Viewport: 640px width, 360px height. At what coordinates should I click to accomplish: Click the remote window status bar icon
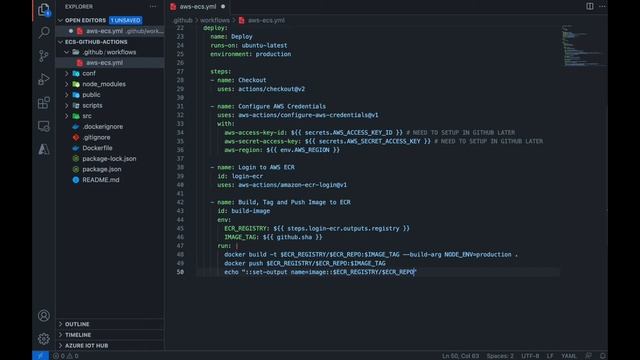pos(40,356)
